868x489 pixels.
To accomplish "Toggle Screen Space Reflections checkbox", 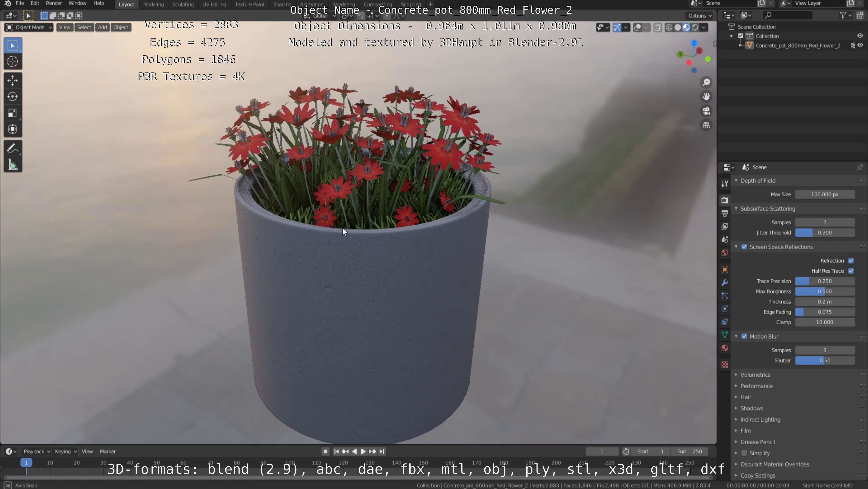I will point(744,247).
